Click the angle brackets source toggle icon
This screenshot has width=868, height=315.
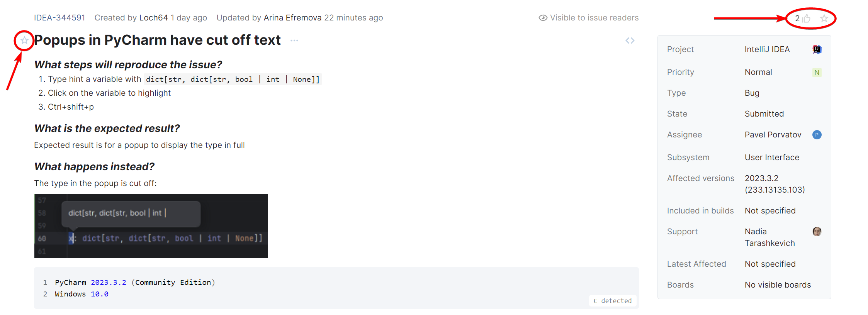[x=630, y=41]
